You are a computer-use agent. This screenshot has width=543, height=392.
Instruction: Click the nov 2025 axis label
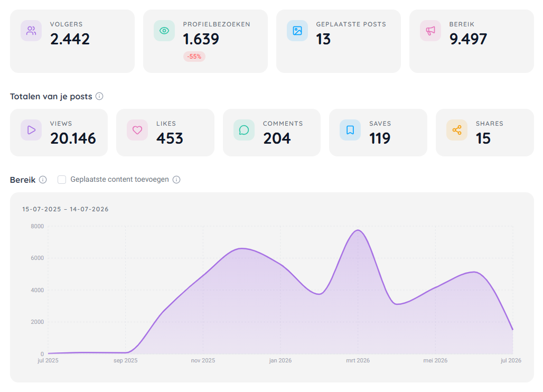[203, 360]
